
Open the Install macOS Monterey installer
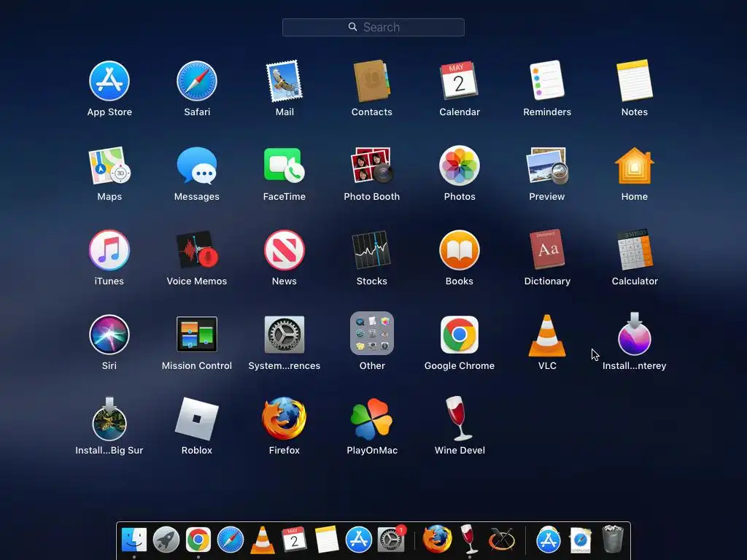point(635,334)
